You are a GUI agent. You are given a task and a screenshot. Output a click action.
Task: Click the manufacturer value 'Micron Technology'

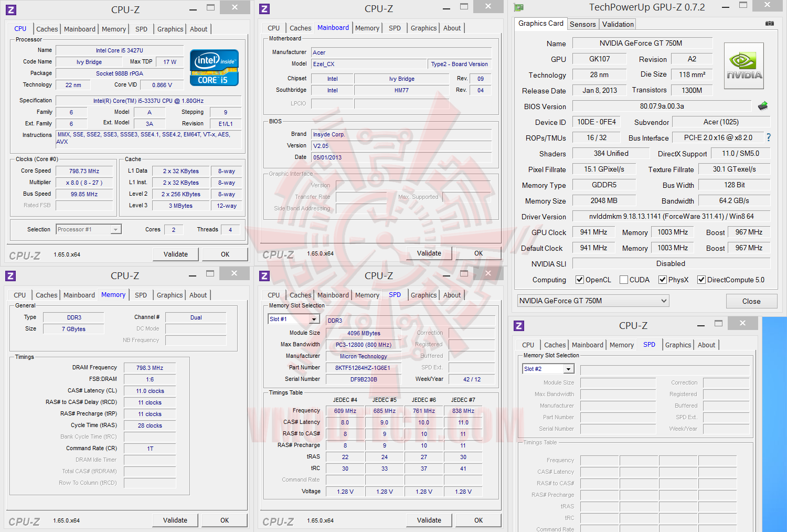coord(363,356)
